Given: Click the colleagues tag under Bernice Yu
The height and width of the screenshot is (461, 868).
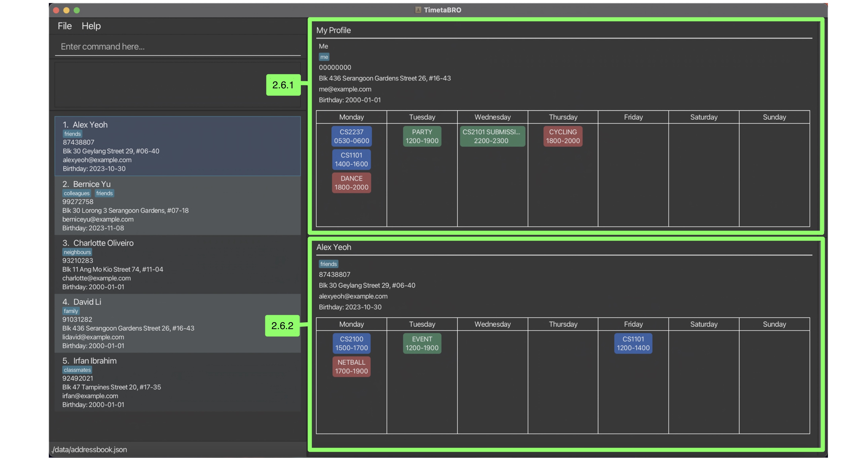Looking at the screenshot, I should pos(76,193).
